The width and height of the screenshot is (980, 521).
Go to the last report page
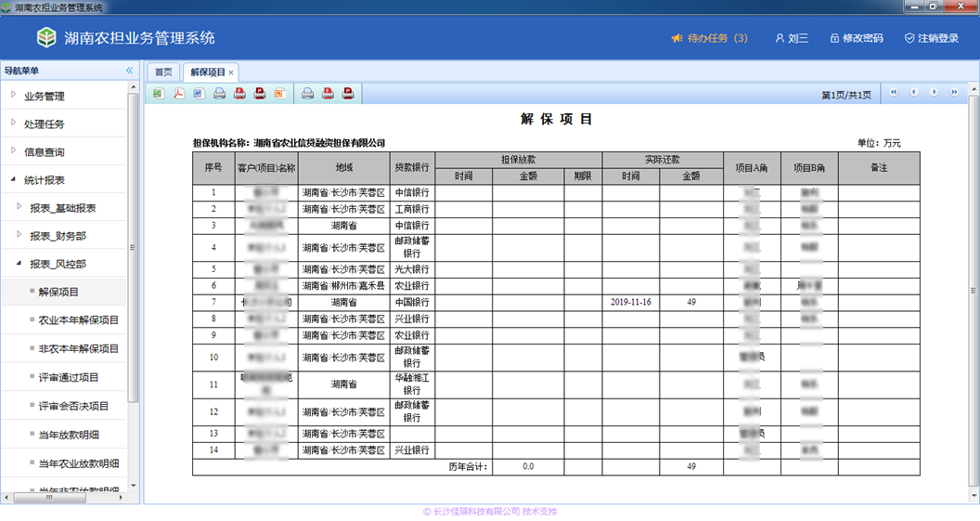[x=954, y=93]
